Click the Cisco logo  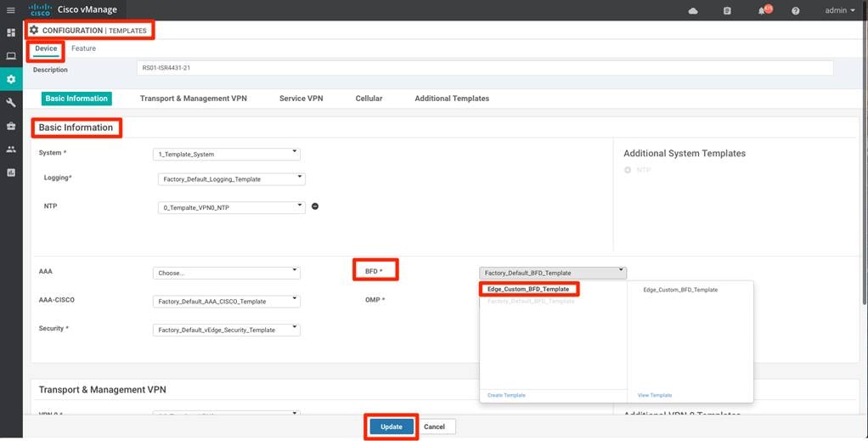tap(40, 10)
